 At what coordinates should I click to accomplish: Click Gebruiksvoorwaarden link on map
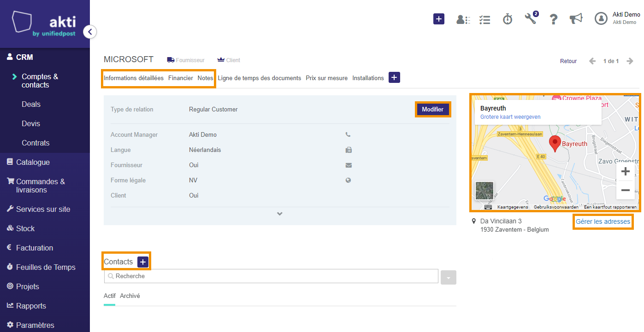pos(556,207)
